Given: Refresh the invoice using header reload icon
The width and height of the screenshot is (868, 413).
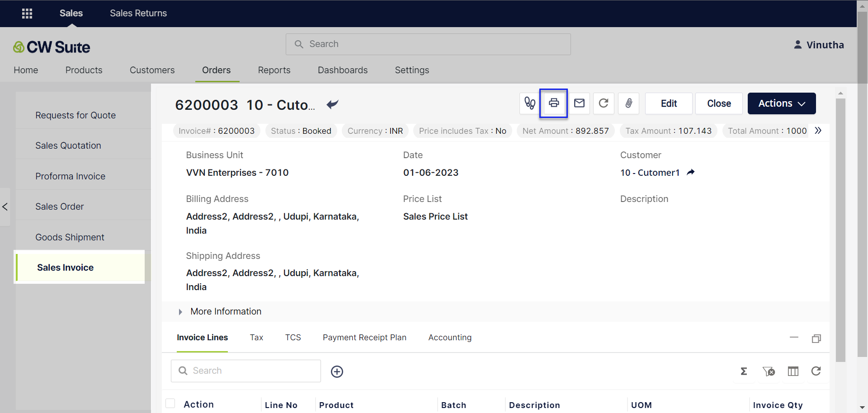Looking at the screenshot, I should (604, 103).
